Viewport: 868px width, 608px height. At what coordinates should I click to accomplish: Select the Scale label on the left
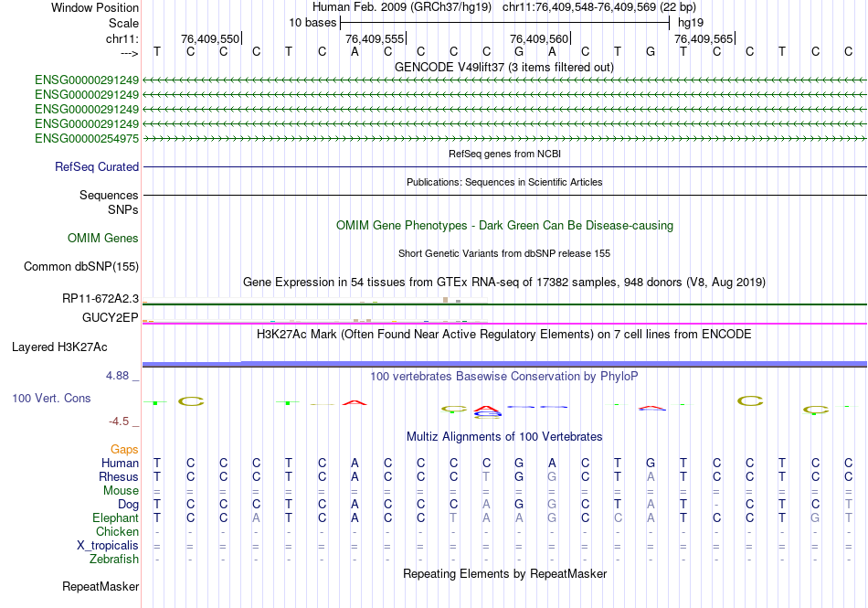tap(123, 23)
